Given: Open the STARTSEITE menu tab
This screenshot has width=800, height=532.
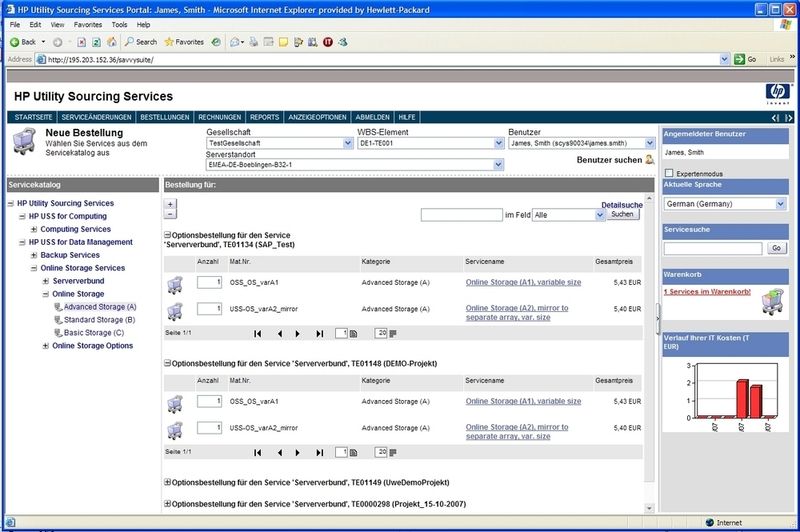Looking at the screenshot, I should [33, 117].
